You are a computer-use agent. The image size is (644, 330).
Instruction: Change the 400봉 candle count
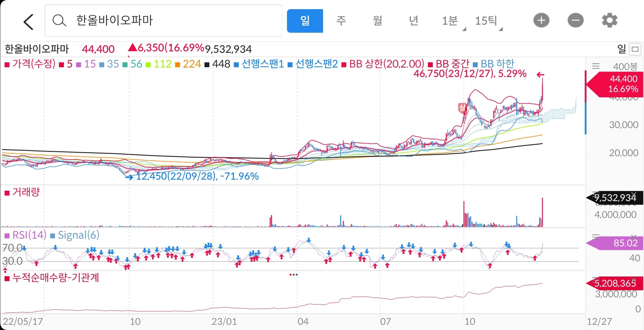[x=625, y=66]
